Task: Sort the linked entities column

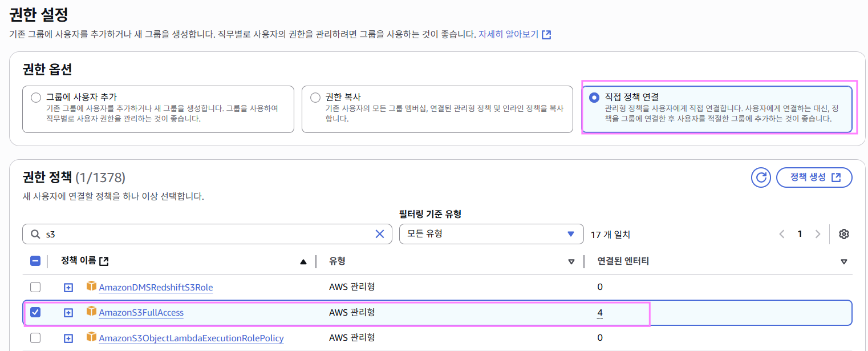Action: pyautogui.click(x=843, y=262)
